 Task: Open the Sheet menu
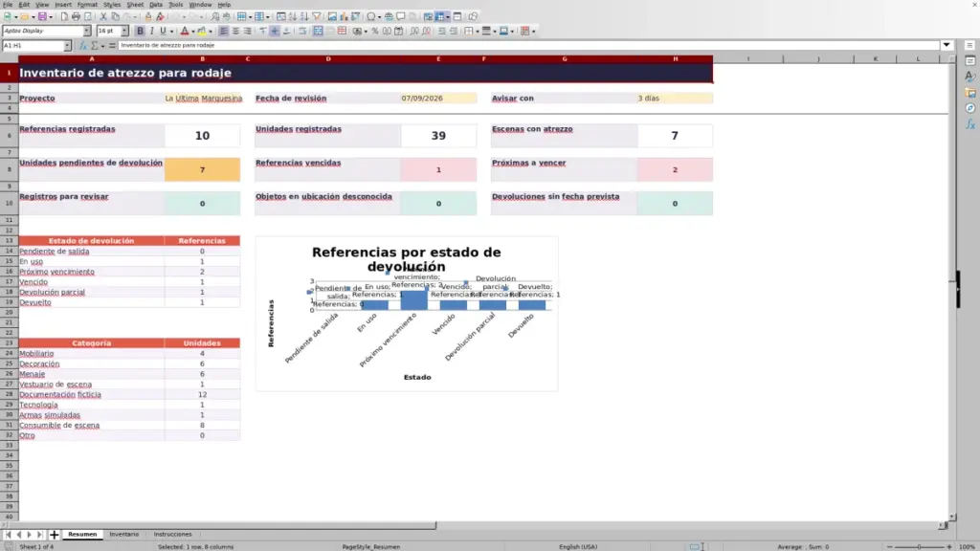pos(135,5)
